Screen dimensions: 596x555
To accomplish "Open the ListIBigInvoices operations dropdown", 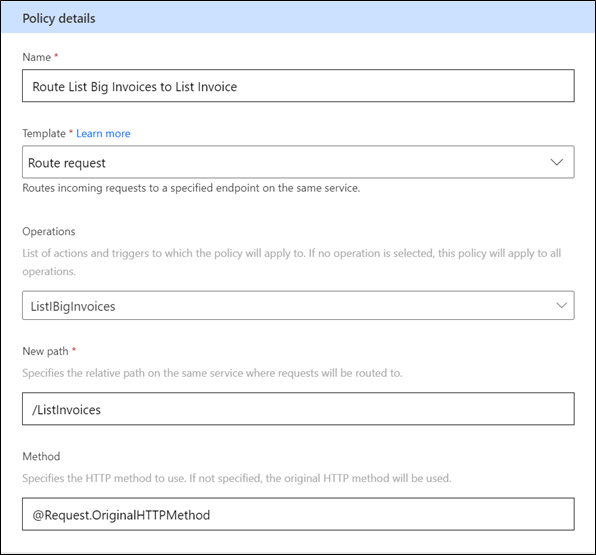I will pos(298,305).
